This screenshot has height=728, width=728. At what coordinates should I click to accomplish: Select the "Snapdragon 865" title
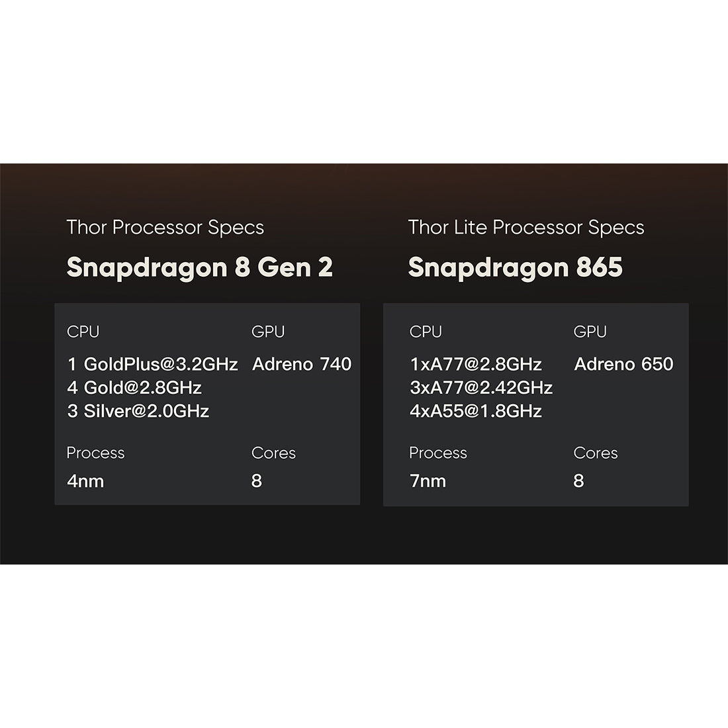pyautogui.click(x=515, y=267)
